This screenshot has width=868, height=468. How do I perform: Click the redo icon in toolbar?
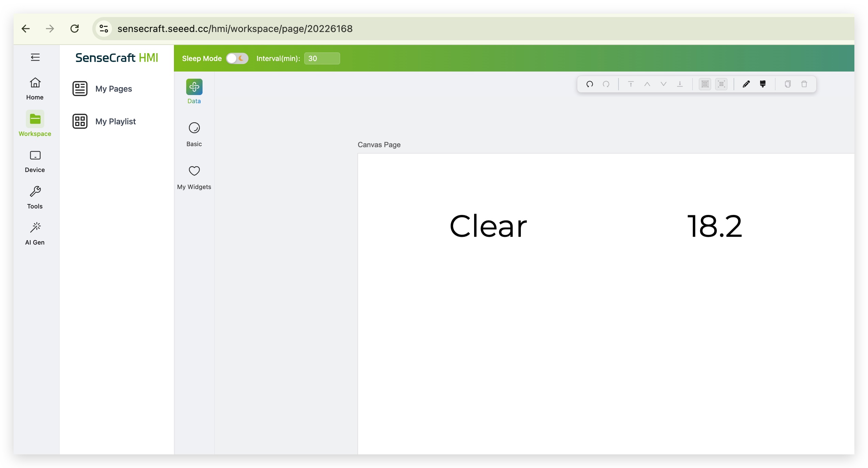[606, 84]
